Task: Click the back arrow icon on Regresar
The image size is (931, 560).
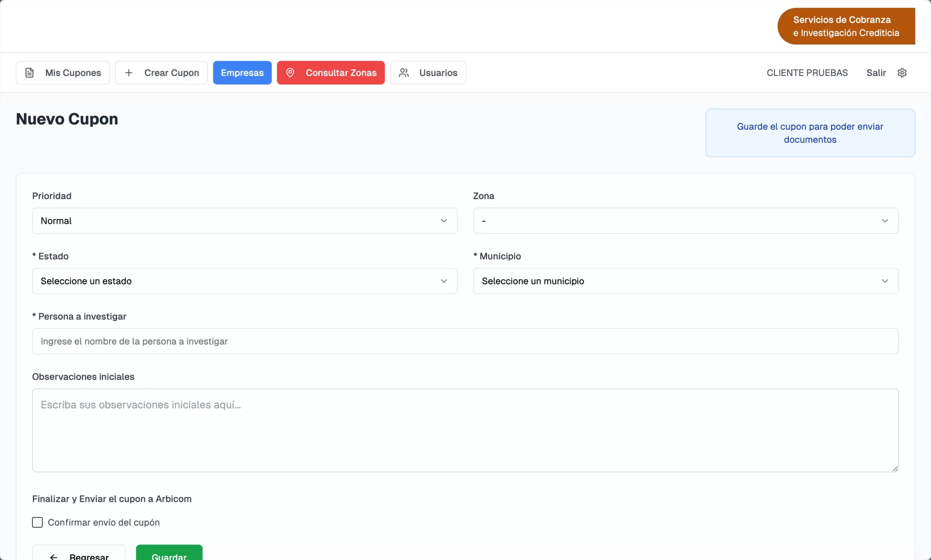Action: point(53,557)
